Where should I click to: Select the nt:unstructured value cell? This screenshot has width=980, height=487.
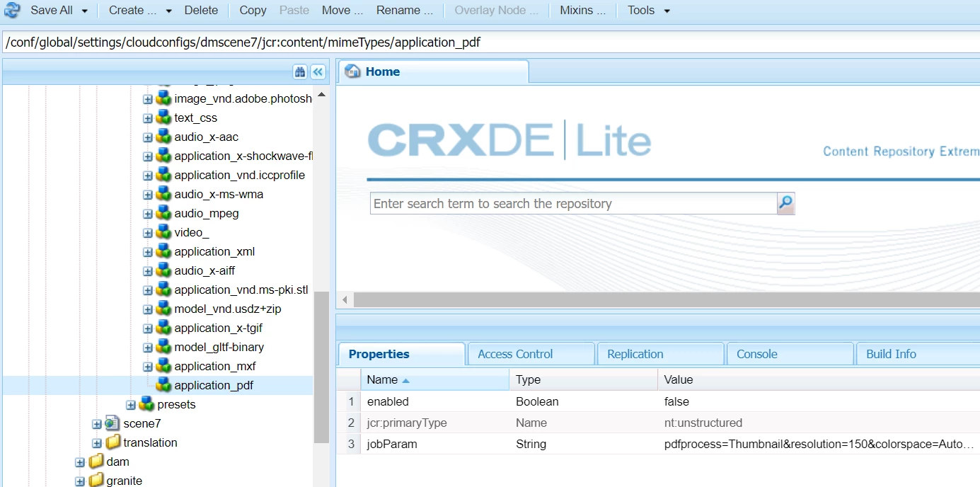(x=819, y=423)
